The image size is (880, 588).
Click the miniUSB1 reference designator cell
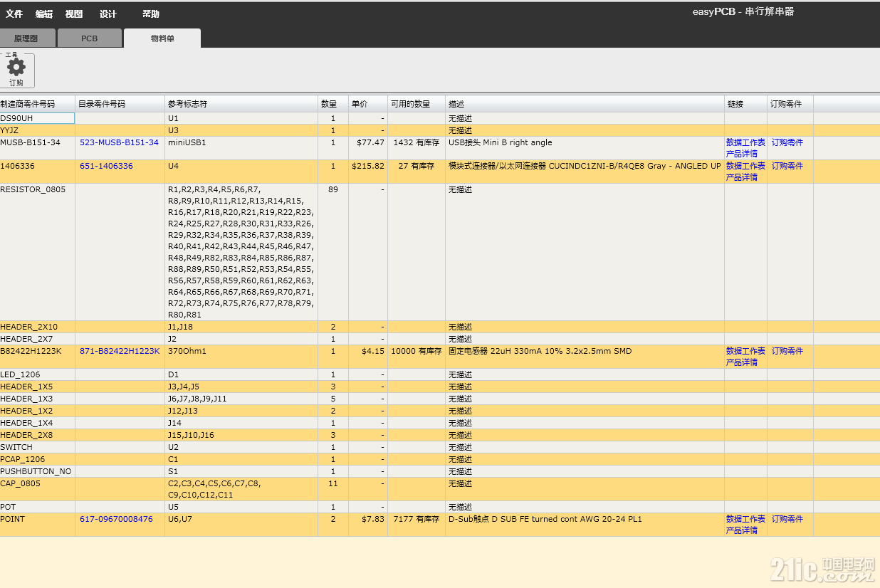241,148
